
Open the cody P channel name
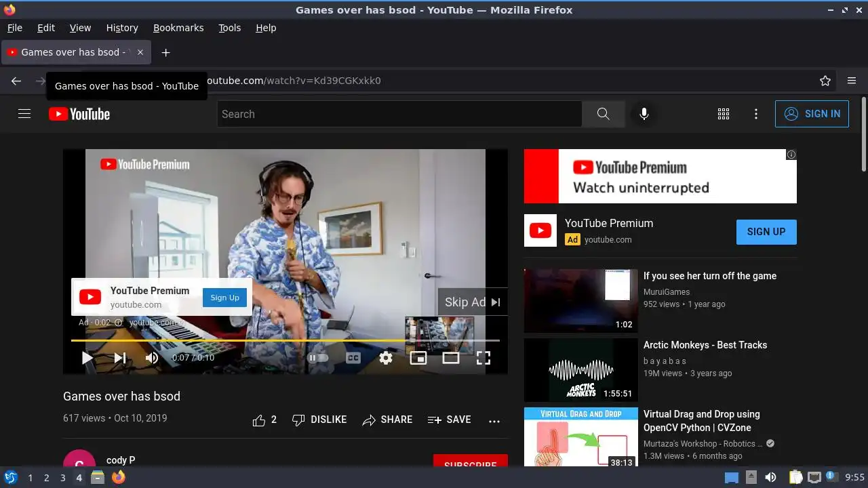point(121,460)
